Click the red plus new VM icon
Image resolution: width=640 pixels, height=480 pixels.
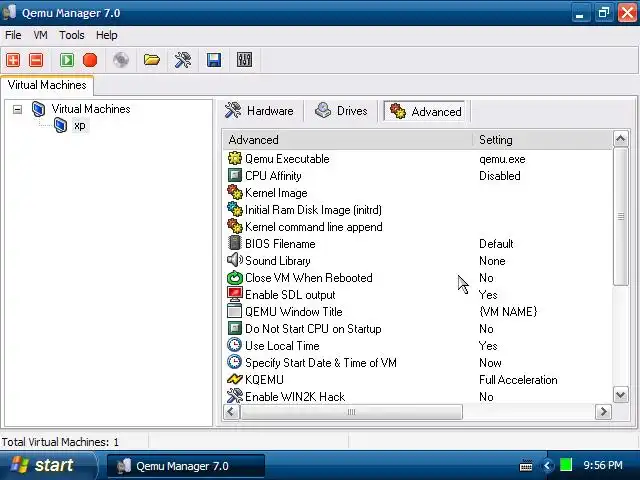coord(13,60)
